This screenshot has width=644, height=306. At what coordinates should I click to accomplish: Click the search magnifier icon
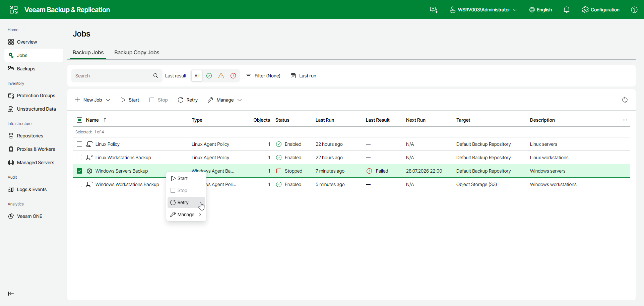[156, 76]
